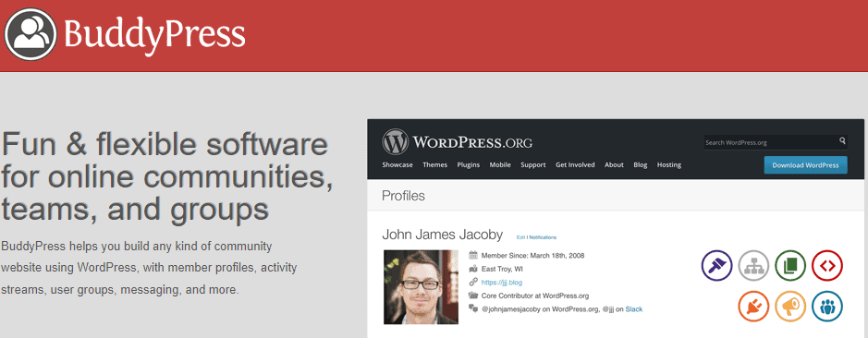Click the purple hammer badge icon
Image resolution: width=868 pixels, height=338 pixels.
pos(717,266)
